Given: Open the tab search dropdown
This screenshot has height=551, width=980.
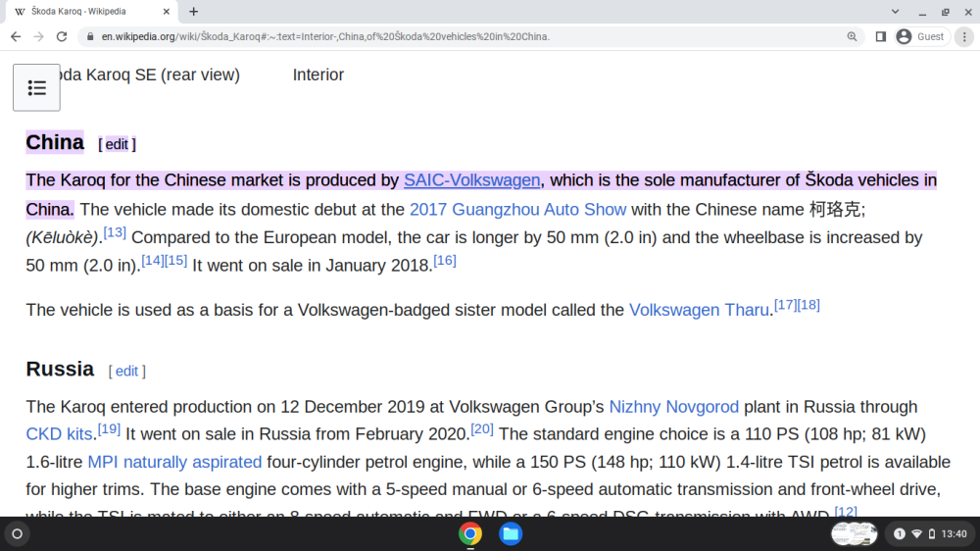Looking at the screenshot, I should coord(895,11).
